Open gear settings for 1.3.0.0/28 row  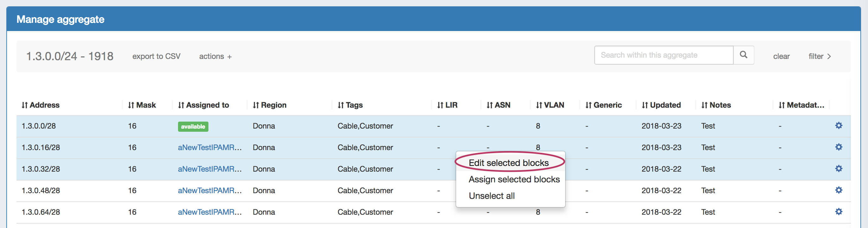pyautogui.click(x=838, y=126)
